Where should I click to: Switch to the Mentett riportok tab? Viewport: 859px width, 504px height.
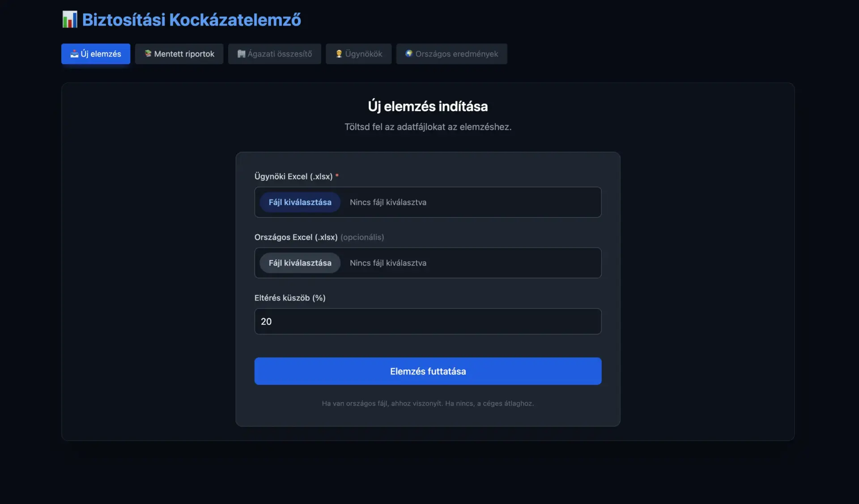[x=179, y=54]
